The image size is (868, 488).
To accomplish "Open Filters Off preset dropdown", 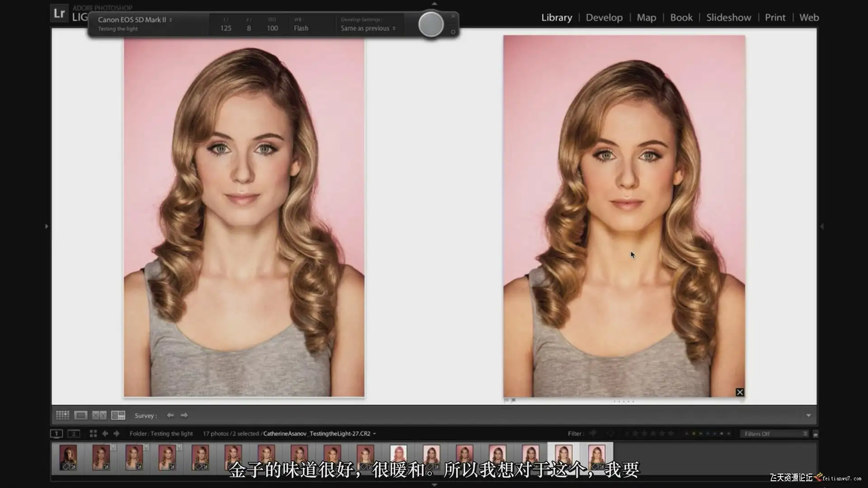I will click(x=775, y=434).
